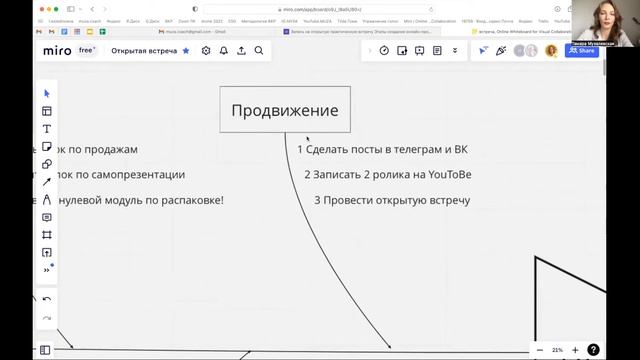Redo the last undone action
Viewport: 640px width, 360px height.
[x=47, y=318]
